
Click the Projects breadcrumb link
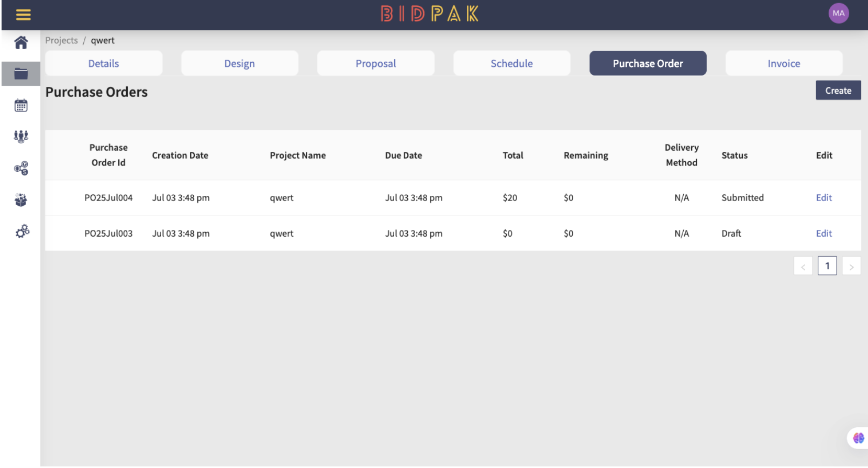tap(61, 40)
